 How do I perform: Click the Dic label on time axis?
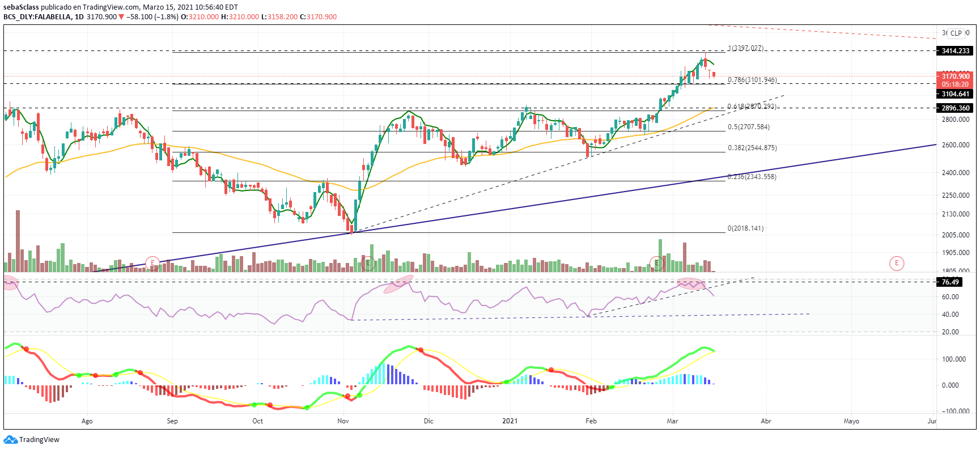[429, 421]
